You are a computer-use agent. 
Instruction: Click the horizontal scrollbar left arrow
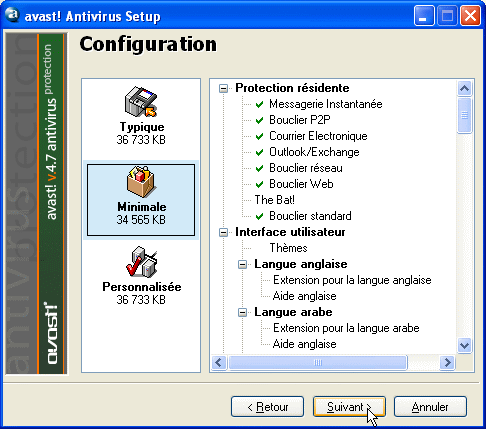point(219,362)
